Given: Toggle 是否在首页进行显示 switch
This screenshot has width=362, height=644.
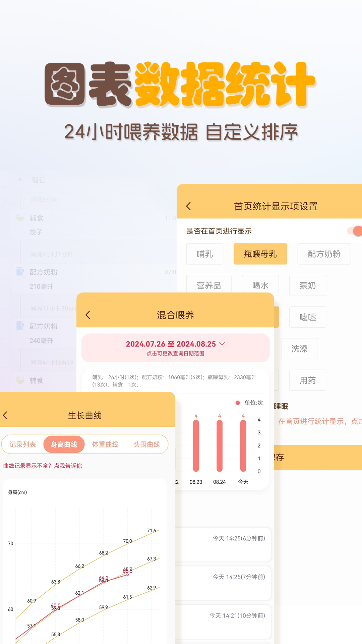Looking at the screenshot, I should coord(355,231).
